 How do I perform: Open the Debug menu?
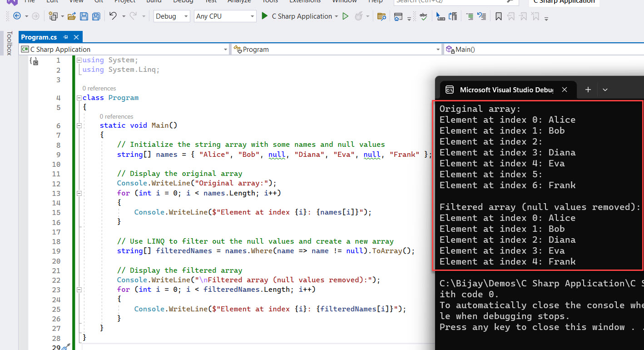(x=183, y=2)
